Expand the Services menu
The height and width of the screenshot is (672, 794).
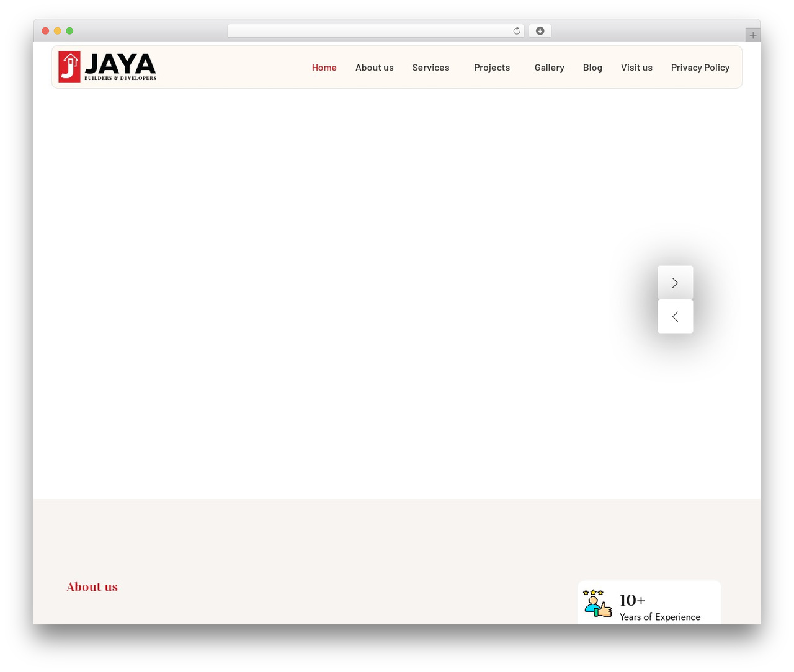pyautogui.click(x=430, y=68)
